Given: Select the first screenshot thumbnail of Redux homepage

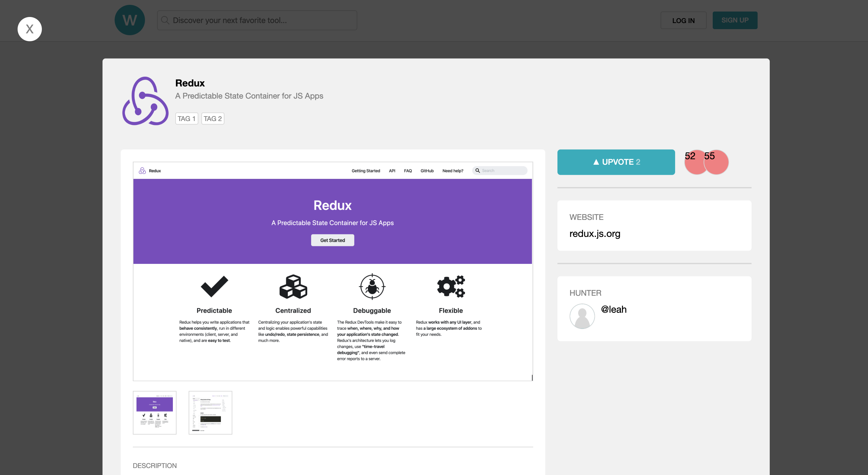Looking at the screenshot, I should point(155,413).
